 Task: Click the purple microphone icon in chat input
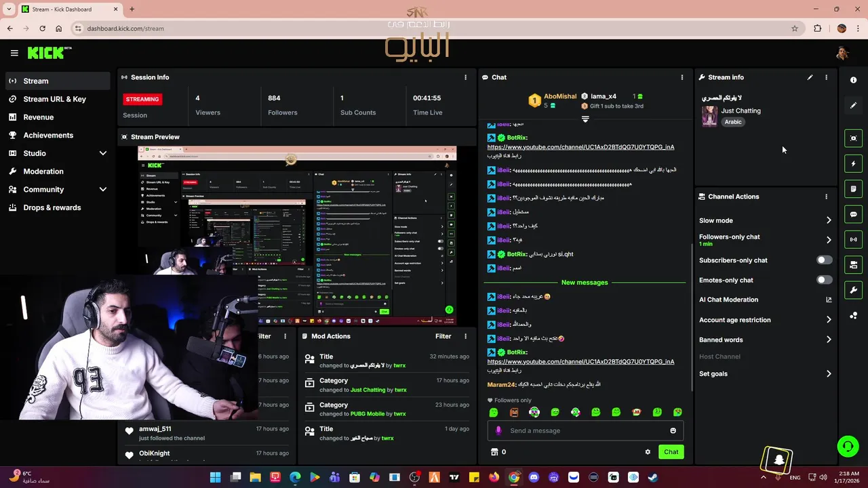point(498,430)
